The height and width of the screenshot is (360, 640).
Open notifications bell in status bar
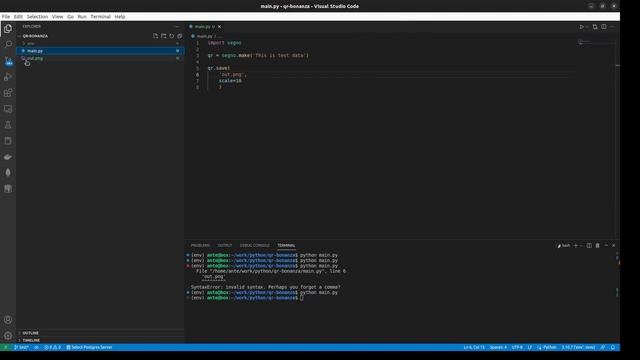613,347
